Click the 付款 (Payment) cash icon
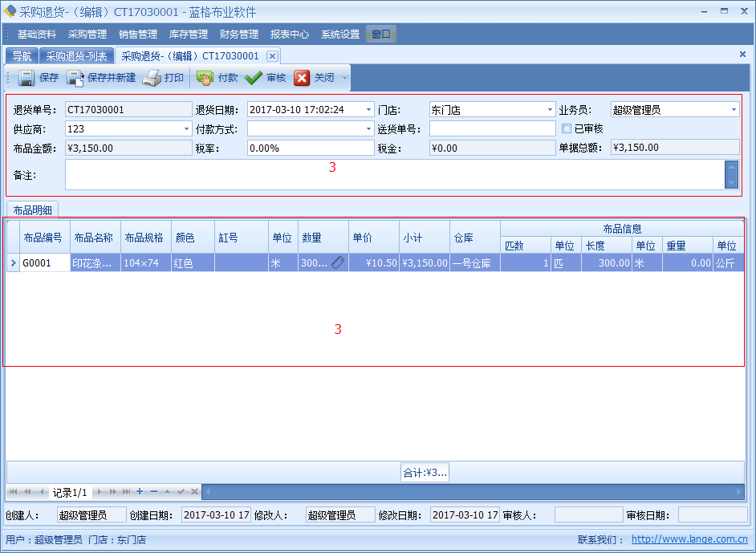The width and height of the screenshot is (756, 553). click(205, 78)
